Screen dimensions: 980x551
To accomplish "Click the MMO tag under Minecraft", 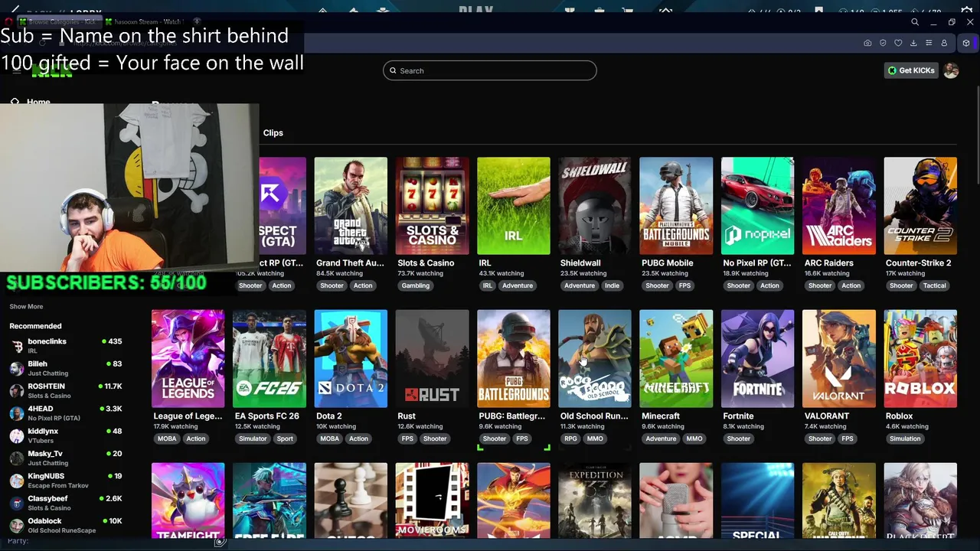I will tap(694, 439).
